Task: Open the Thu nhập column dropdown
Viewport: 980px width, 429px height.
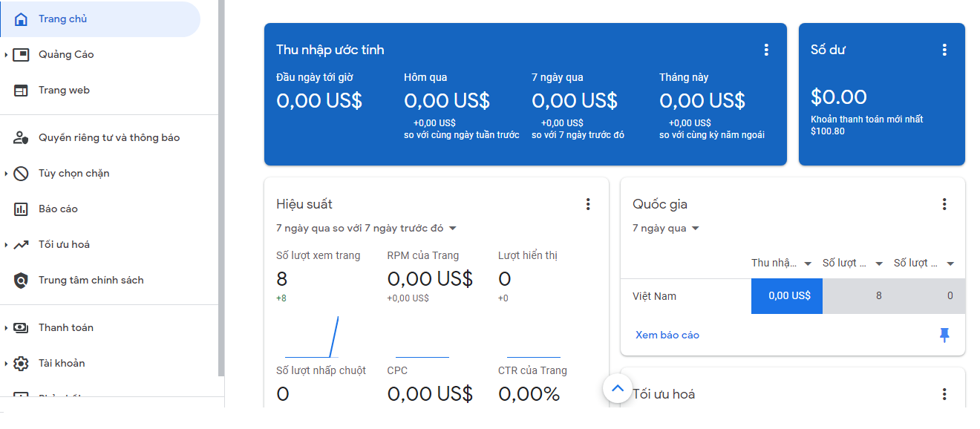Action: 808,263
